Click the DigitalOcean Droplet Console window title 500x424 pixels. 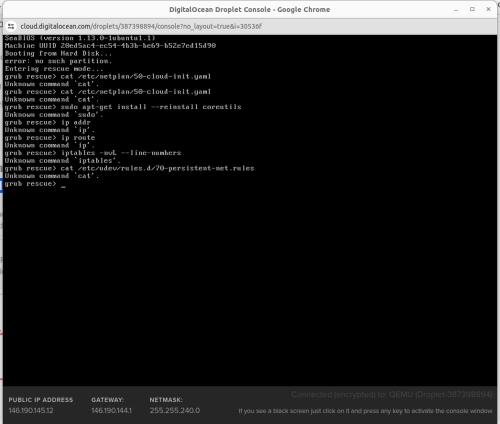(250, 10)
